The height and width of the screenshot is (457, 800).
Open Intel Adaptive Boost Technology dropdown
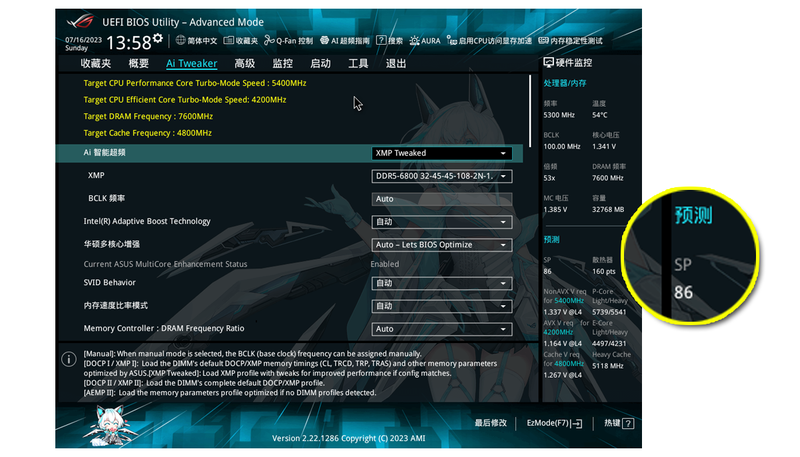pyautogui.click(x=442, y=222)
